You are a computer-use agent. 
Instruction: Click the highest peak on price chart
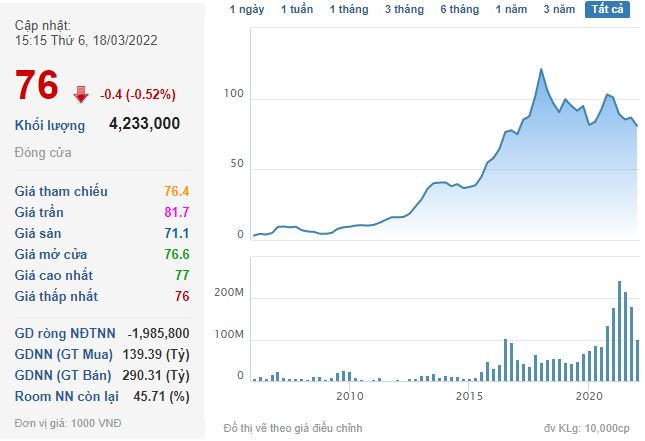tap(541, 69)
